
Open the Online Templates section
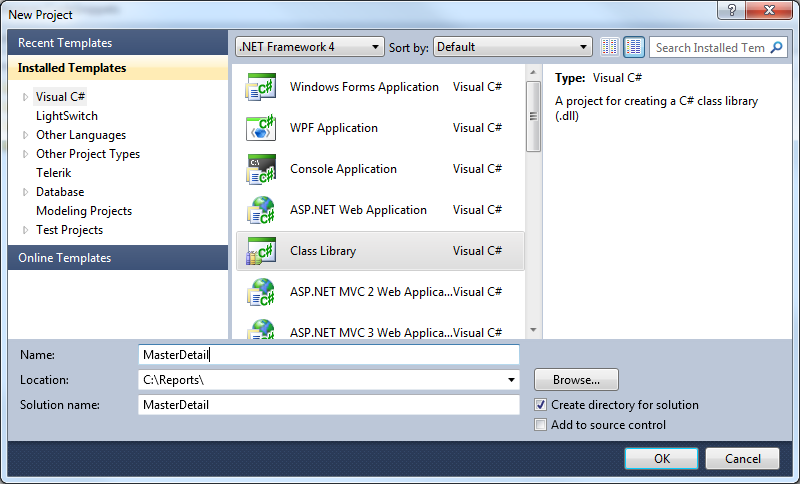coord(118,258)
